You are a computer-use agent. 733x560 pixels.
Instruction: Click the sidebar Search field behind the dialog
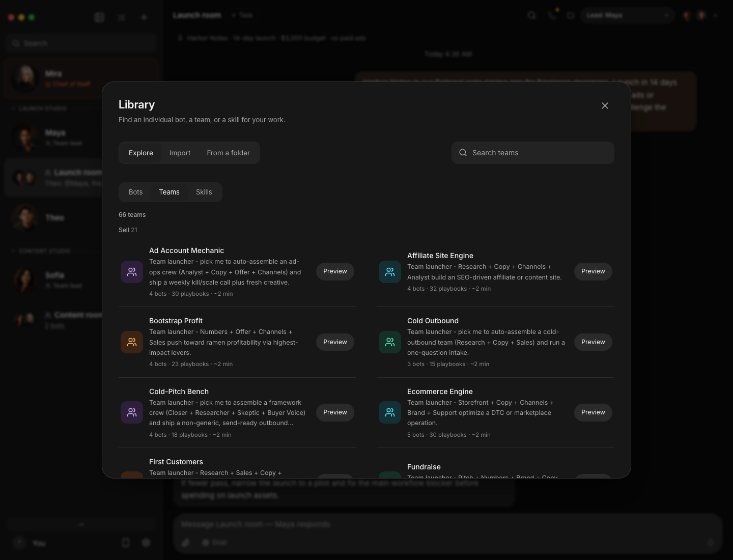(x=81, y=43)
